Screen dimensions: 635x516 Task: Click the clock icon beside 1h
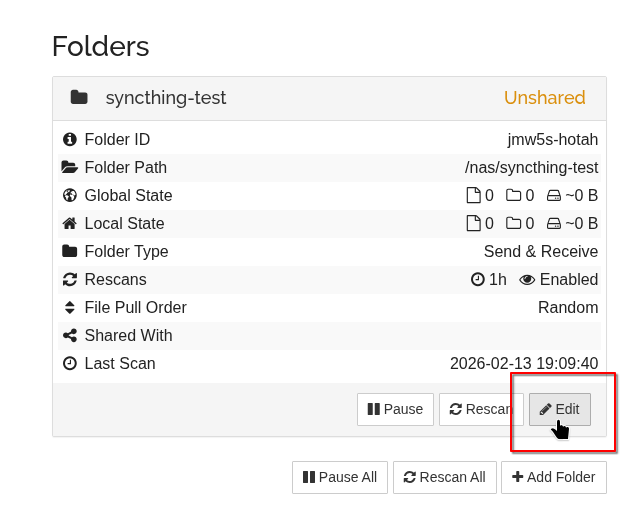pos(478,280)
